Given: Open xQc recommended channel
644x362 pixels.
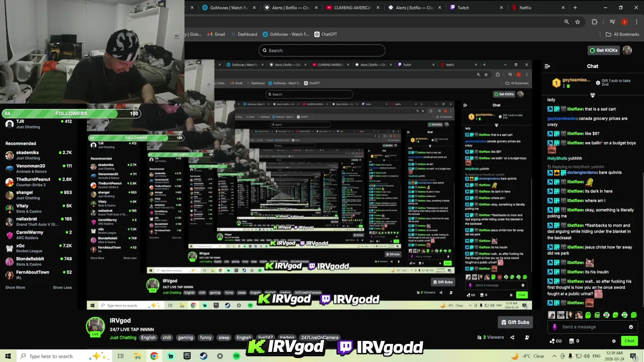Looking at the screenshot, I should click(x=39, y=248).
